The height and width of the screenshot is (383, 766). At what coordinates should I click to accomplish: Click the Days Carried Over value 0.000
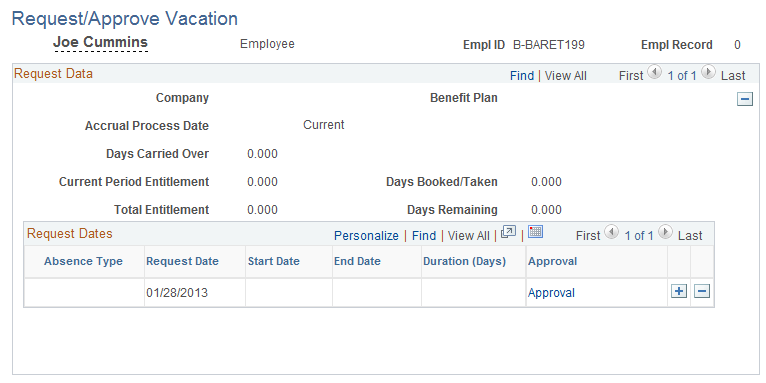[x=262, y=154]
